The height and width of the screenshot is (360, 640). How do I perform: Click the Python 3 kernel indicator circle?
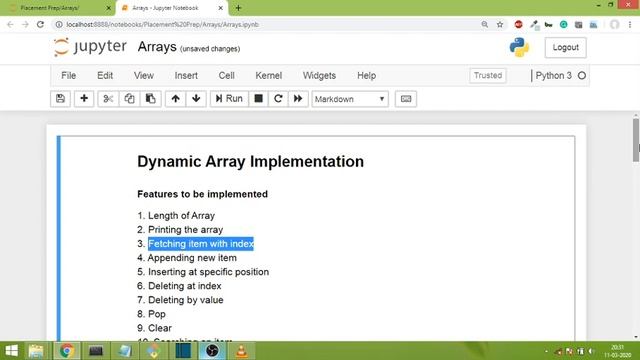click(x=582, y=76)
